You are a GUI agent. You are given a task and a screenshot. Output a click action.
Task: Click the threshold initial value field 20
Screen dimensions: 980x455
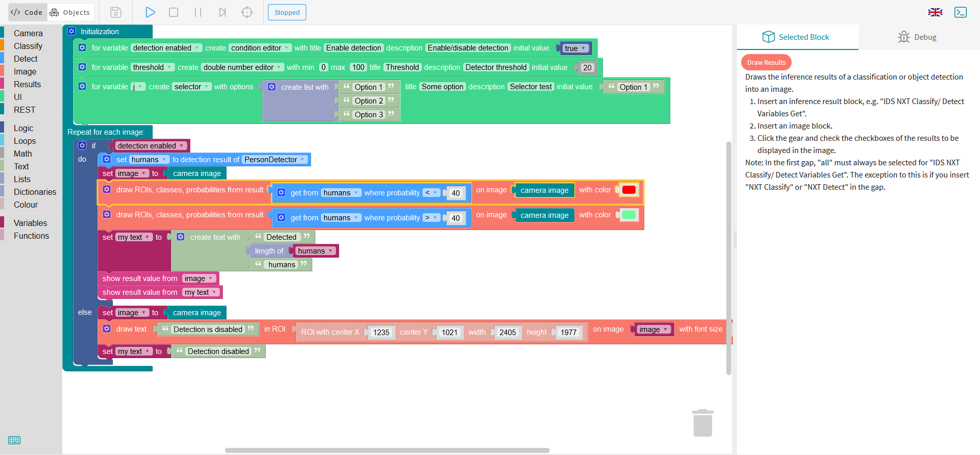587,67
